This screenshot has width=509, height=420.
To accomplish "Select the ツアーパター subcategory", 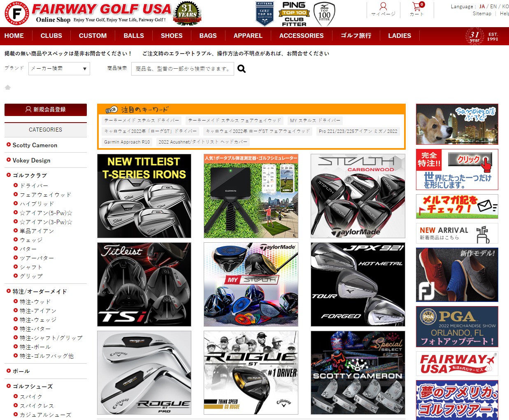I will click(x=37, y=258).
